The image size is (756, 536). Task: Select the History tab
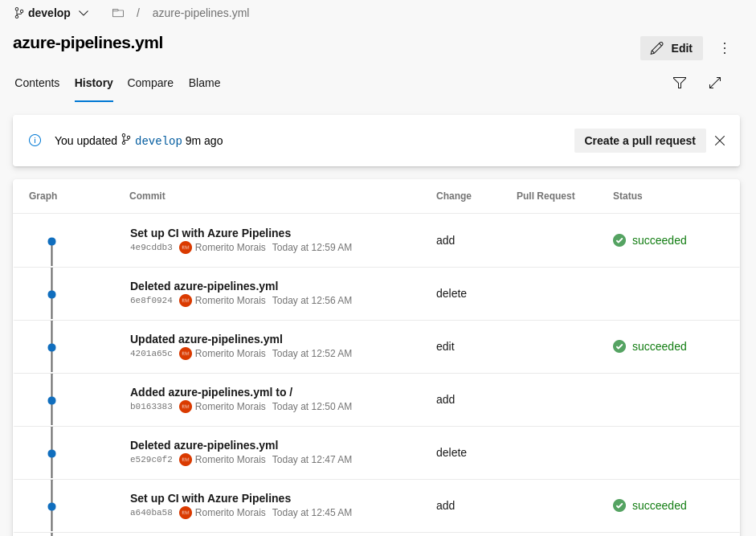click(x=93, y=83)
